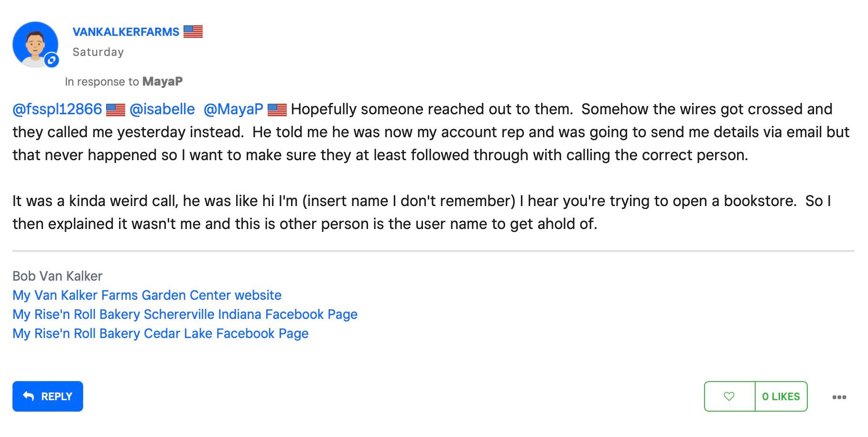The height and width of the screenshot is (437, 868).
Task: Click the VANKALKERFARMS user avatar
Action: tap(34, 44)
